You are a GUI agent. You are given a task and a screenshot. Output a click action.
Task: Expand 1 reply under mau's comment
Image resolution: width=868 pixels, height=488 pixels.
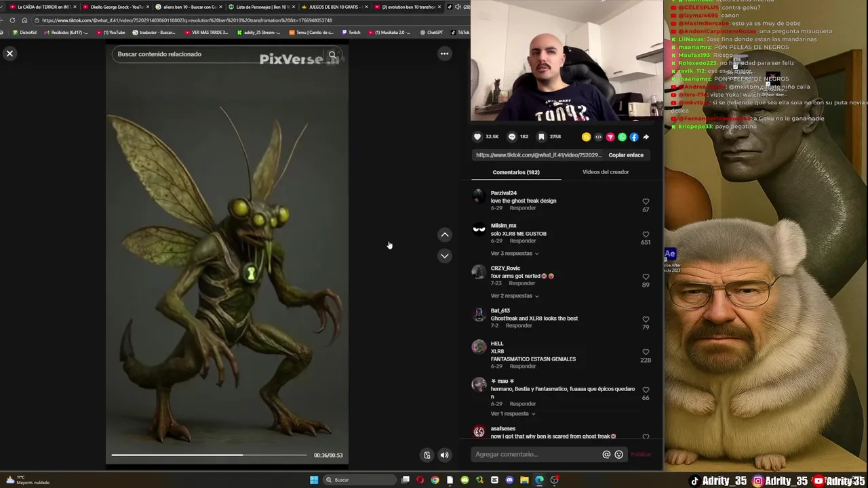tap(513, 413)
